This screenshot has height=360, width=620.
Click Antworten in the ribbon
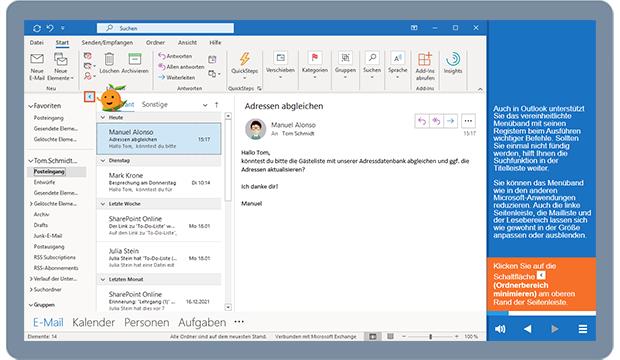coord(175,56)
